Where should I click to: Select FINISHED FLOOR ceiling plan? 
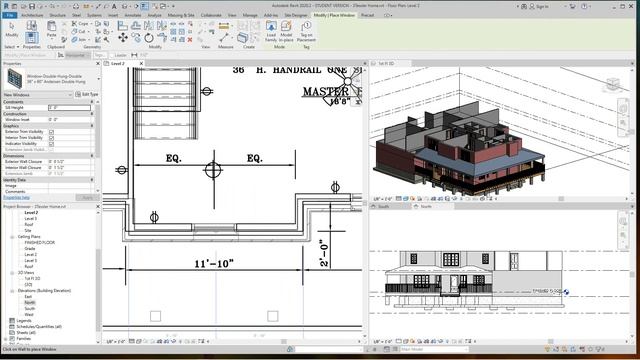click(x=40, y=242)
